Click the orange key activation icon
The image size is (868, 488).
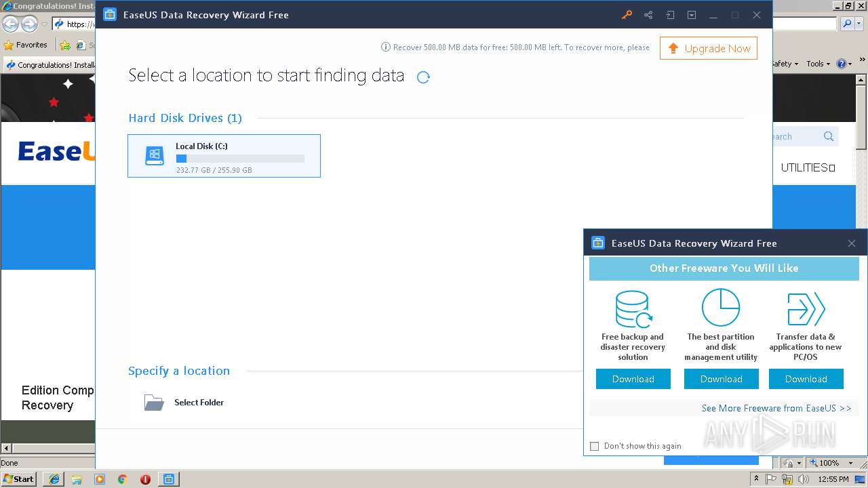[x=627, y=15]
